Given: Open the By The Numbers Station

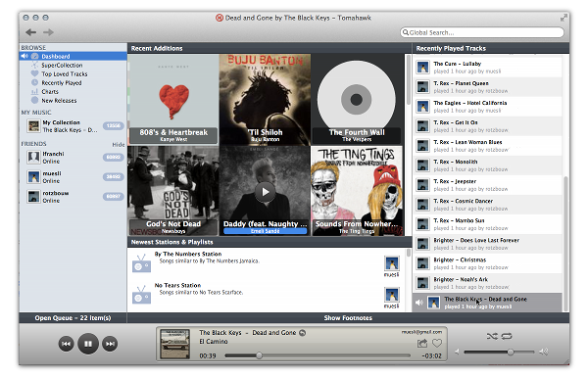Looking at the screenshot, I should [188, 254].
